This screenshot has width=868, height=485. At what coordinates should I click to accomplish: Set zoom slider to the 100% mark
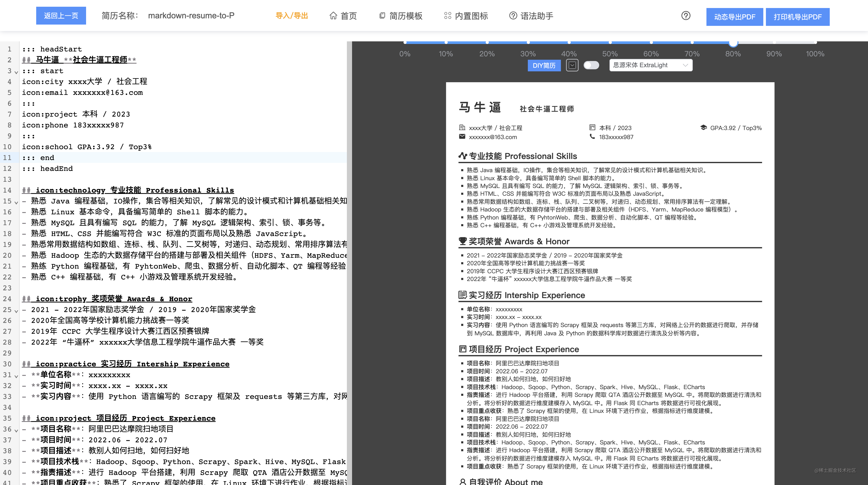[x=815, y=42]
